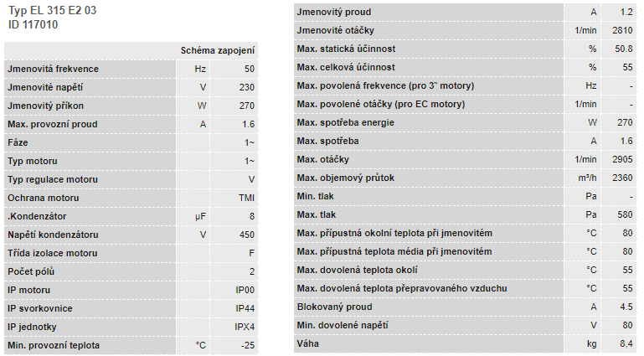The height and width of the screenshot is (356, 644).
Task: Click the Jmenovité otáčky label
Action: pyautogui.click(x=336, y=30)
